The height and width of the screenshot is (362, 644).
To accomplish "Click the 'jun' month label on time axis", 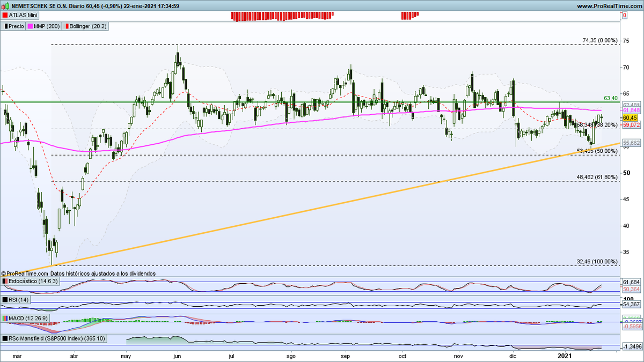I will 177,356.
